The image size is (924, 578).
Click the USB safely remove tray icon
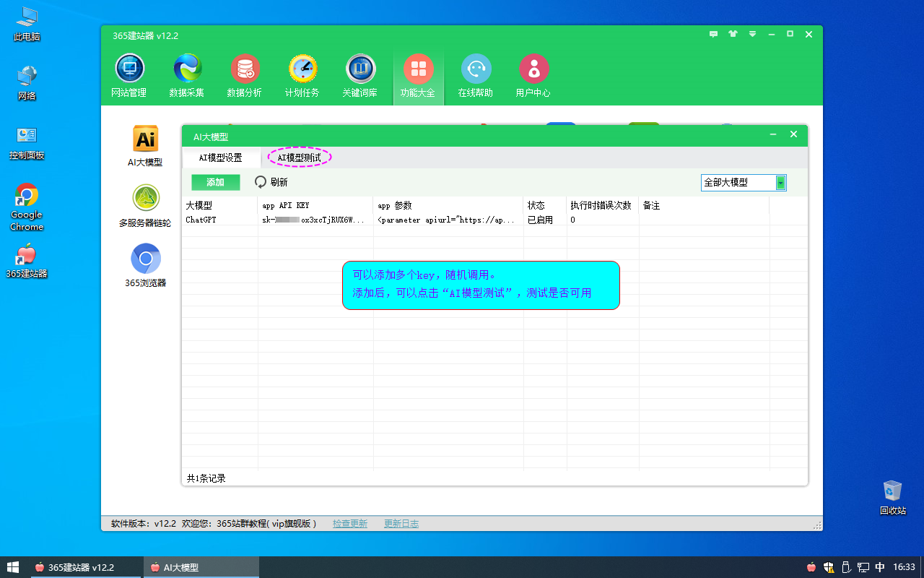(x=846, y=567)
